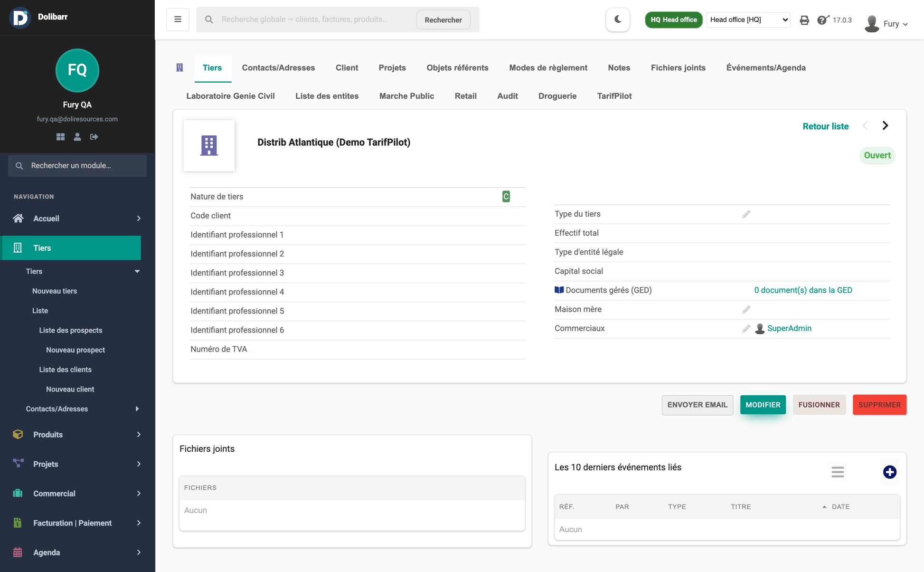Switch to the Contacts/Adresses tab
The width and height of the screenshot is (924, 572).
(x=278, y=67)
